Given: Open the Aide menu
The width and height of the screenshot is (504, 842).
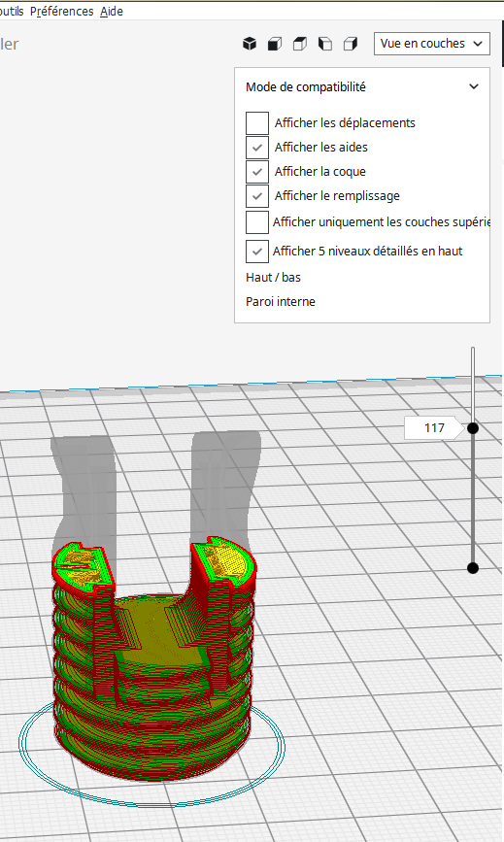Looking at the screenshot, I should (x=112, y=12).
